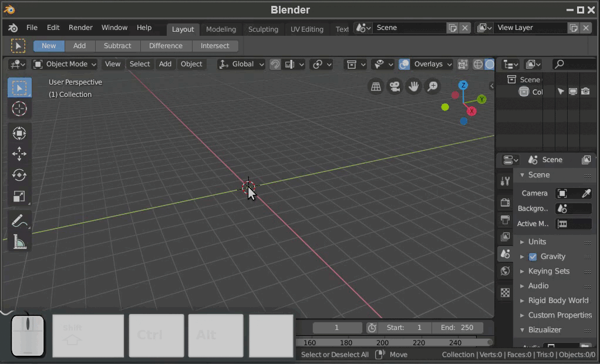The width and height of the screenshot is (600, 364).
Task: Click the current frame number field
Action: (x=337, y=328)
